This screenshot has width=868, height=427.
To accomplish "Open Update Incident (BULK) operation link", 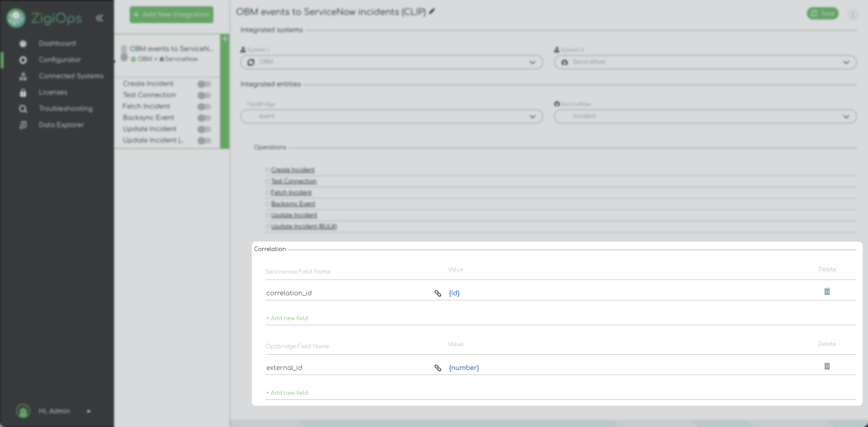I will 304,227.
